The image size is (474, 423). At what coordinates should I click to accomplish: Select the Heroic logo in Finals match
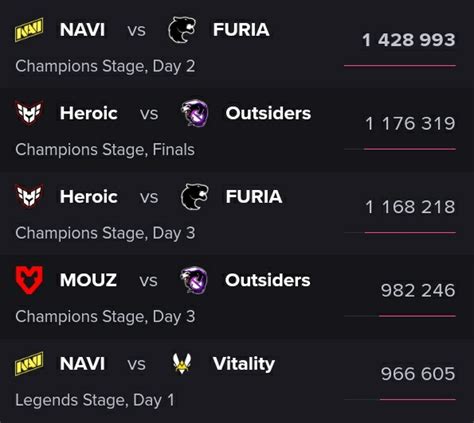[30, 113]
